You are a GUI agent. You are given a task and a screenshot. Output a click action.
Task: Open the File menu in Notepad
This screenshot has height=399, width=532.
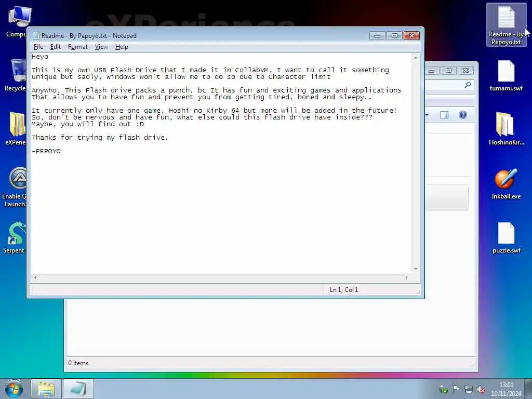pyautogui.click(x=38, y=47)
